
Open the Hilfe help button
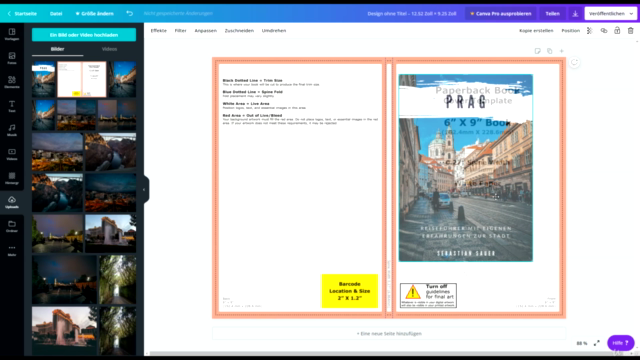click(621, 343)
